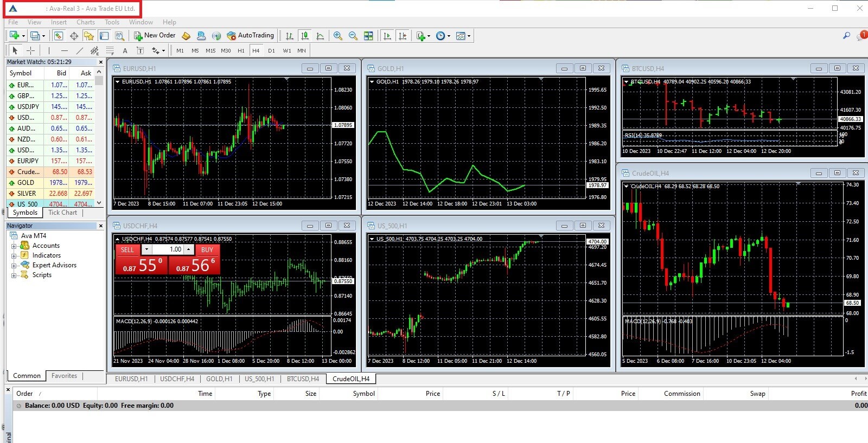Toggle the D1 timeframe button
868x443 pixels.
271,51
